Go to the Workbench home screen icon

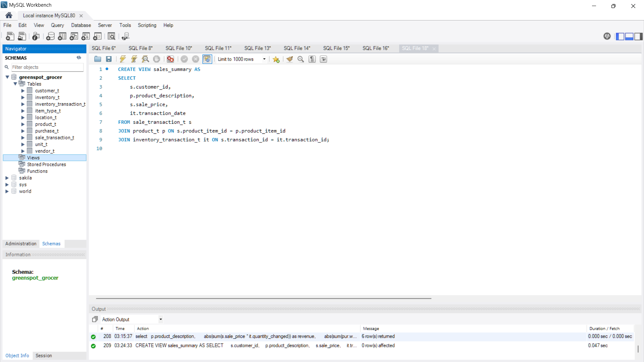coord(9,15)
